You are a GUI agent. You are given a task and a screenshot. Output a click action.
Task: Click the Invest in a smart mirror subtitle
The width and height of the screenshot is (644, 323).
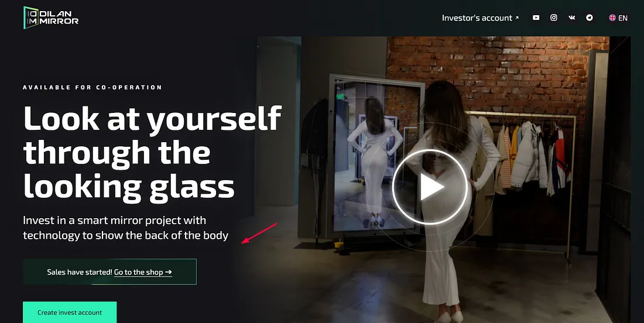tap(126, 228)
